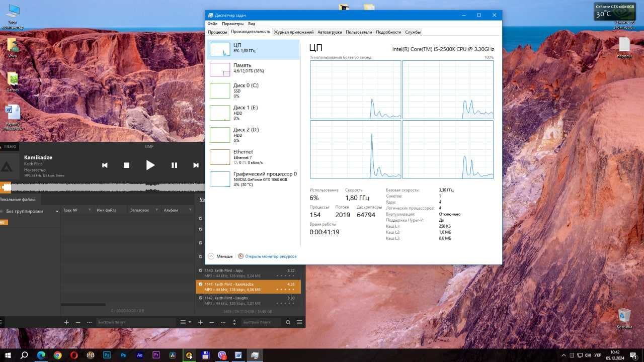The image size is (644, 362).
Task: Collapse Task Manager with Меньше button
Action: [x=220, y=256]
